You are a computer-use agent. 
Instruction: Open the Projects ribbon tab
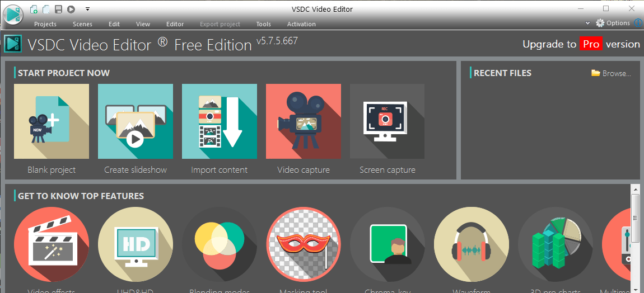tap(45, 24)
